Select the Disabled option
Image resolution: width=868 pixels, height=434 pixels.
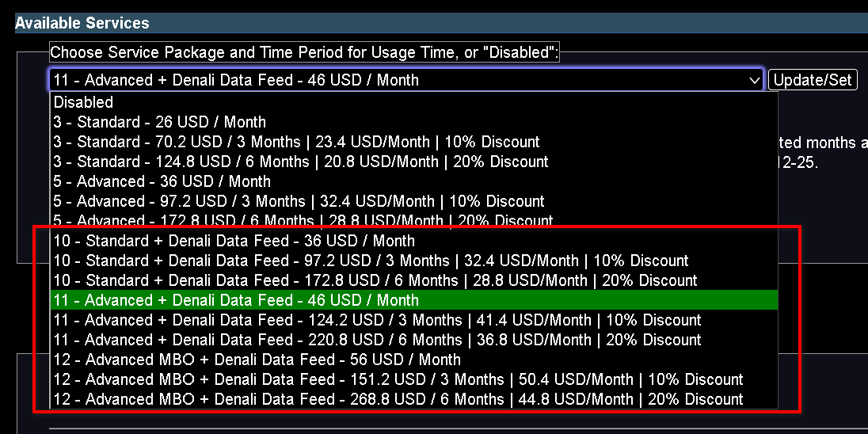click(x=414, y=102)
